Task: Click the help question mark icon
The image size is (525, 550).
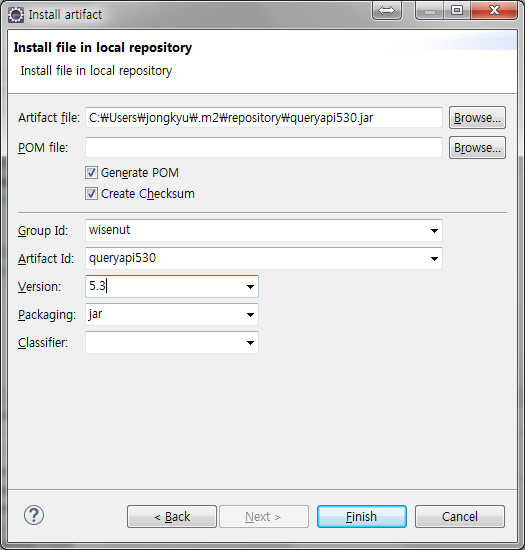Action: [x=34, y=515]
